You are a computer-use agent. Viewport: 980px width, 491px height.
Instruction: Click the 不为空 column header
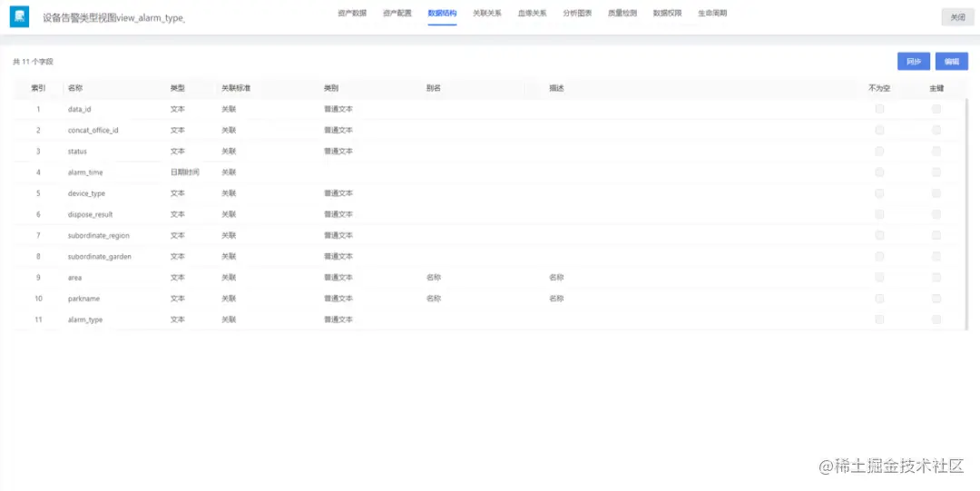(x=879, y=88)
